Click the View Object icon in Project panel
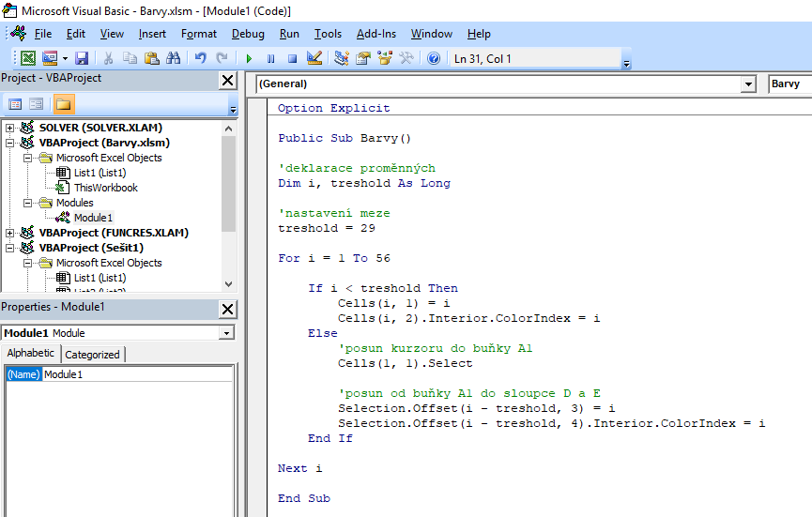812x517 pixels. click(37, 104)
